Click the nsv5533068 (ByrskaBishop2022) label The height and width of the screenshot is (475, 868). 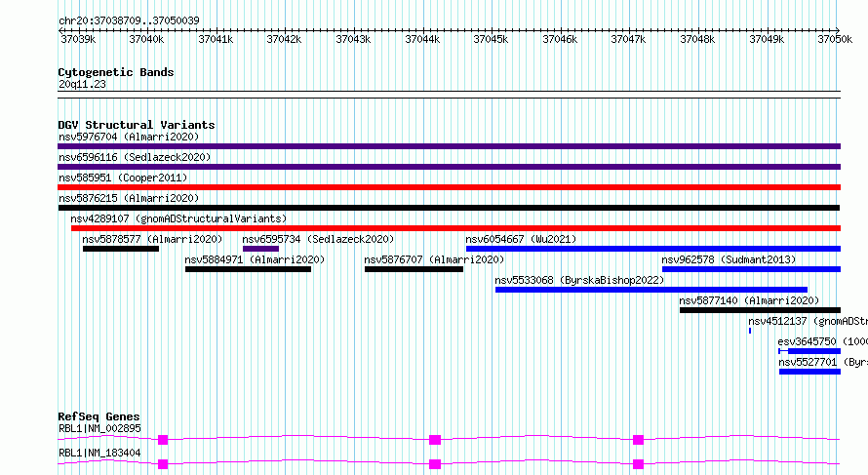point(579,280)
